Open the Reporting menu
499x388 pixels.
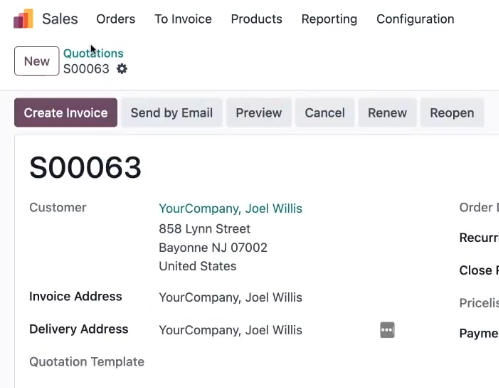(329, 19)
